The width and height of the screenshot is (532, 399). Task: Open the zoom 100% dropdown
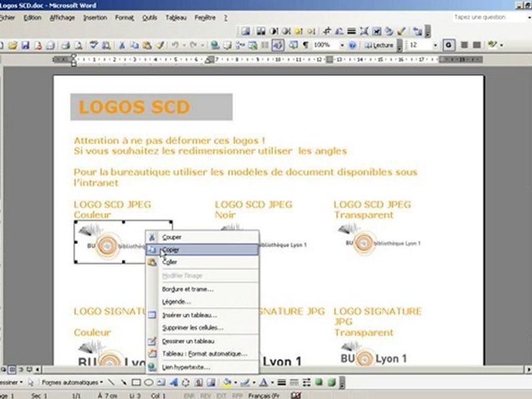342,45
